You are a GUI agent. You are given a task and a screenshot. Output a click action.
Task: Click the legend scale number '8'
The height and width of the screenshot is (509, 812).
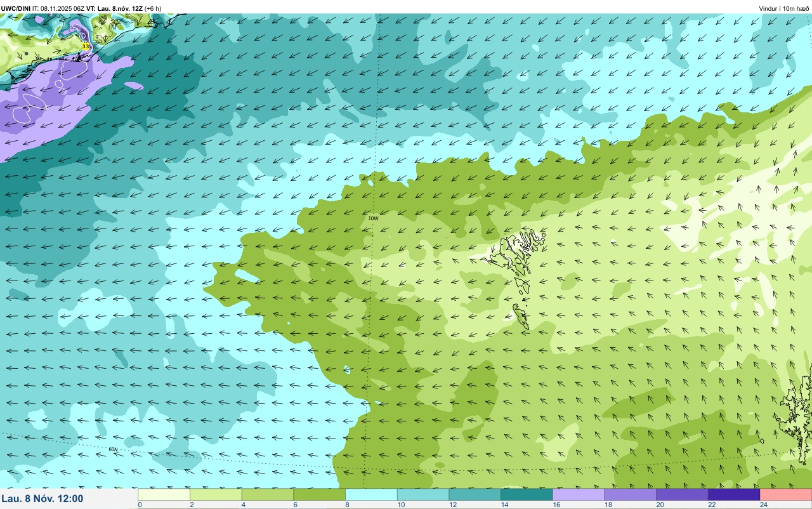click(x=346, y=505)
